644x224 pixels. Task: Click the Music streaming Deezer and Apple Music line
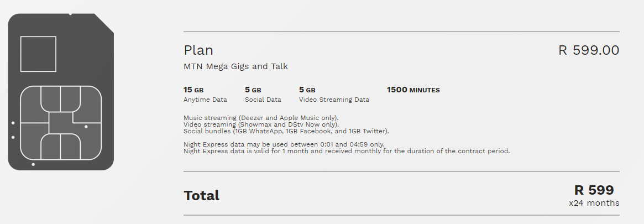tap(261, 118)
